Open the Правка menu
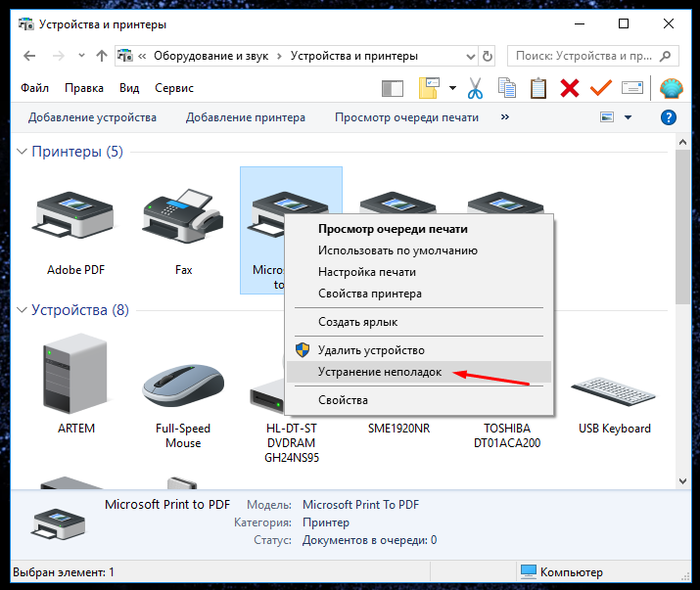 [84, 88]
